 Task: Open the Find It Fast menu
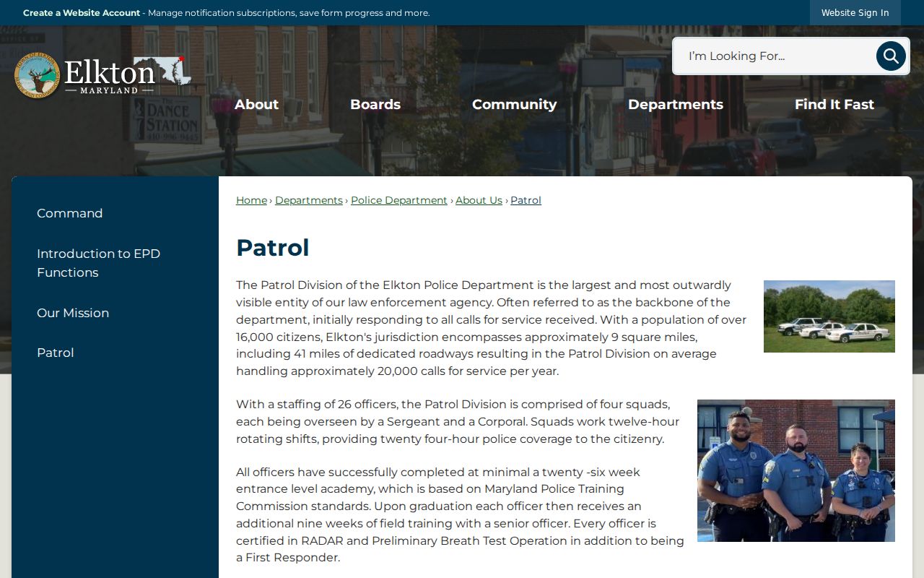pyautogui.click(x=834, y=104)
